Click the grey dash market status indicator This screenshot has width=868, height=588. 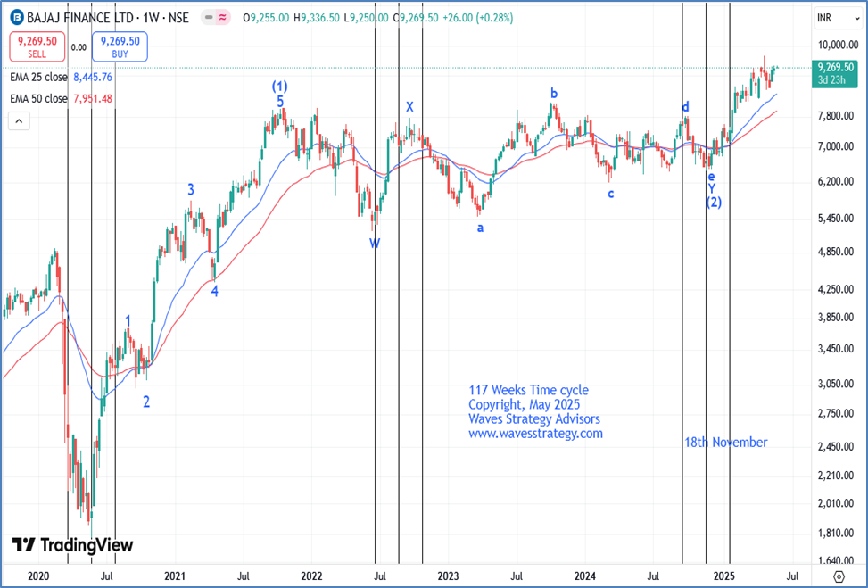209,18
